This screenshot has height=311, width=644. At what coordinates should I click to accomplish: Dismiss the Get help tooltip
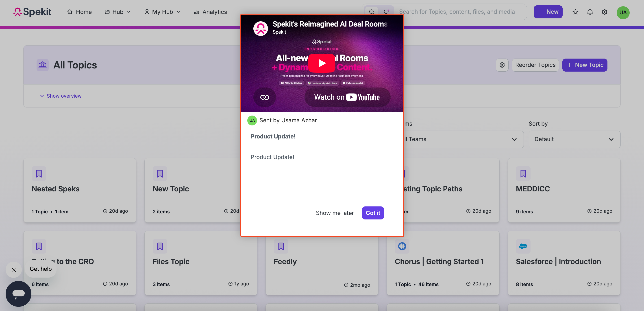(x=14, y=270)
